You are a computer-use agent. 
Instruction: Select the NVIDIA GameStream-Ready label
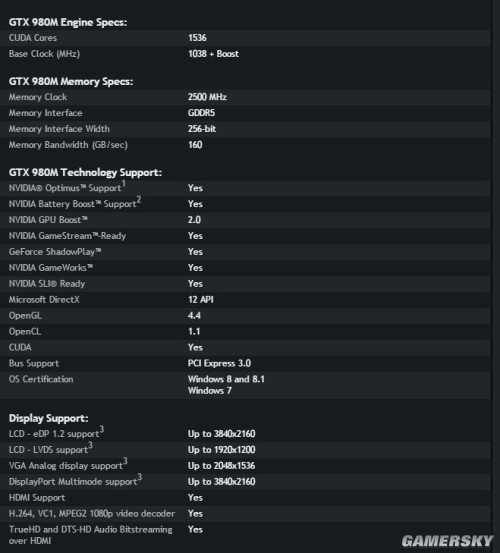click(x=67, y=236)
